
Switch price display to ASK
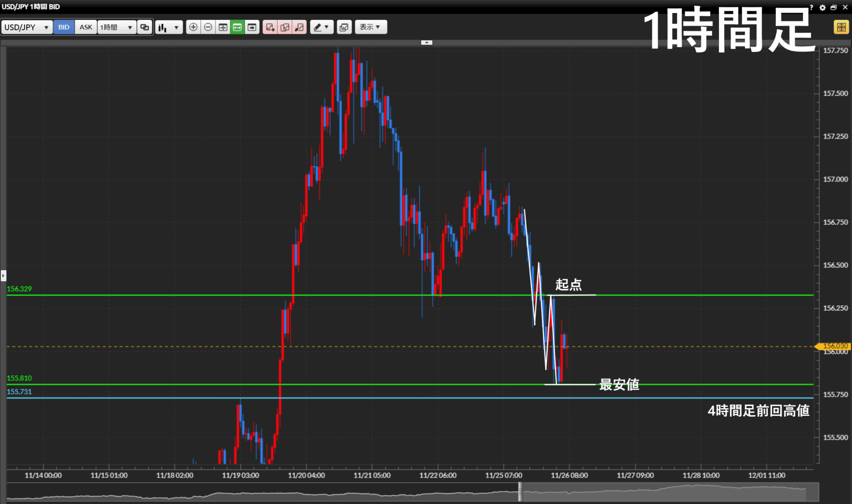click(86, 27)
